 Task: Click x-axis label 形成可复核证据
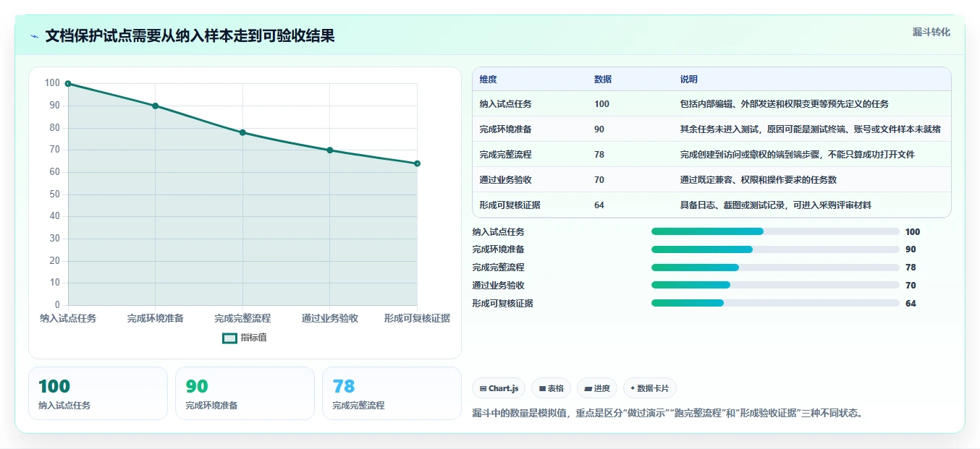(417, 318)
